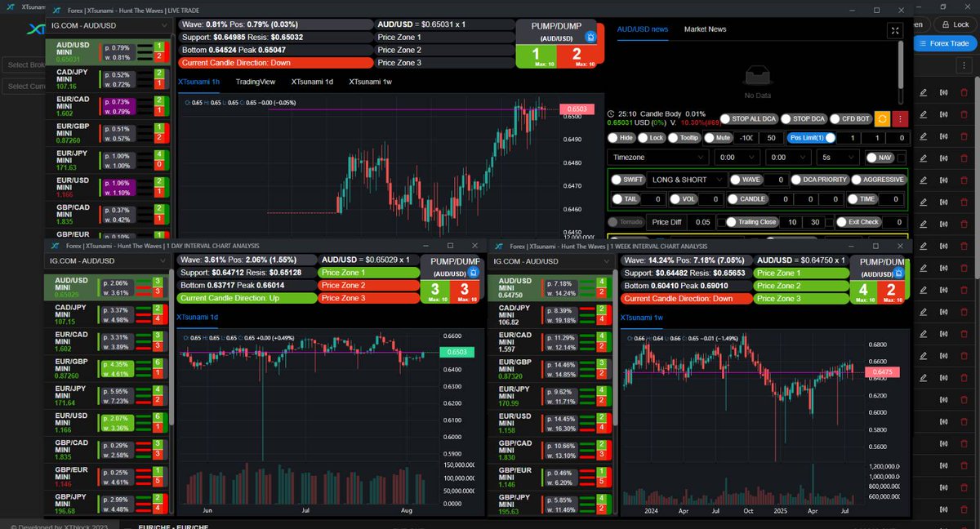Toggle the Hide switch

pos(621,138)
